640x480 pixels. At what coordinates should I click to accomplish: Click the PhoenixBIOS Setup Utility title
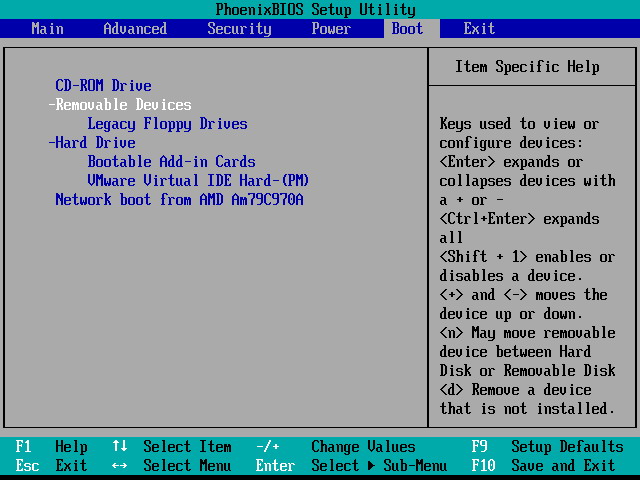[316, 9]
